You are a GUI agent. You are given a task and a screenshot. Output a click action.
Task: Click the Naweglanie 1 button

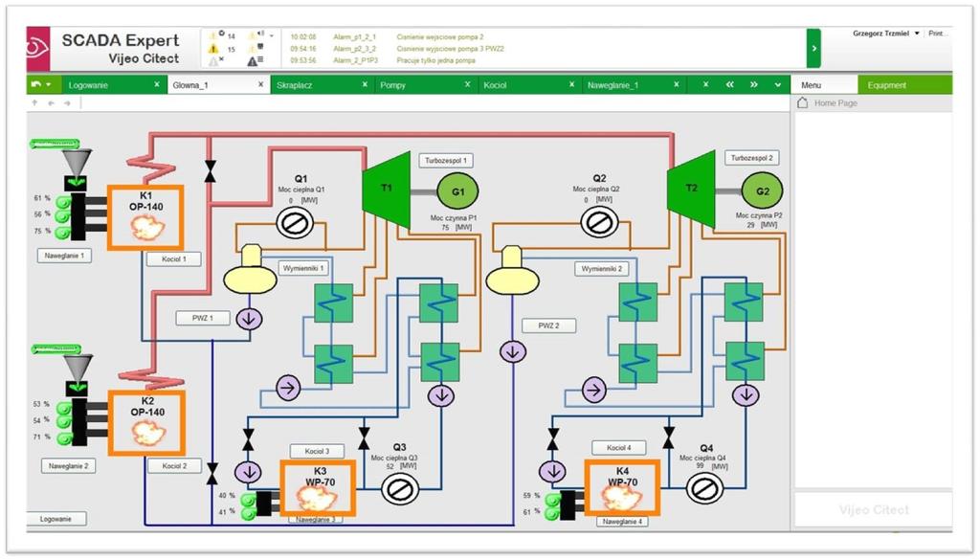tap(64, 256)
